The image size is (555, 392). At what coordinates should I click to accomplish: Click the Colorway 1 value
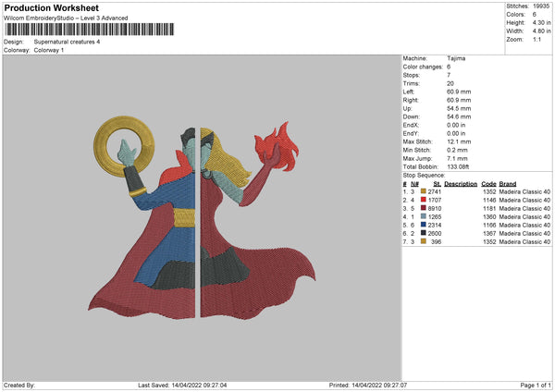click(x=51, y=49)
